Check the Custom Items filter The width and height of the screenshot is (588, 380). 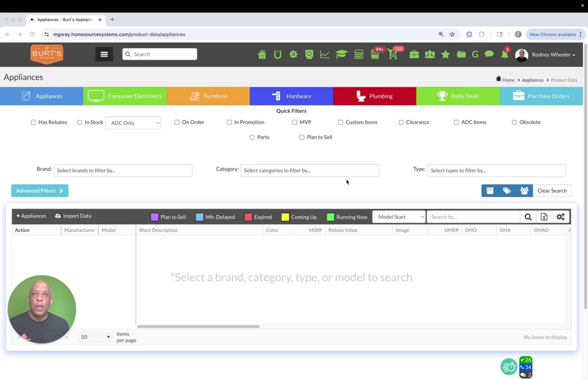[340, 122]
